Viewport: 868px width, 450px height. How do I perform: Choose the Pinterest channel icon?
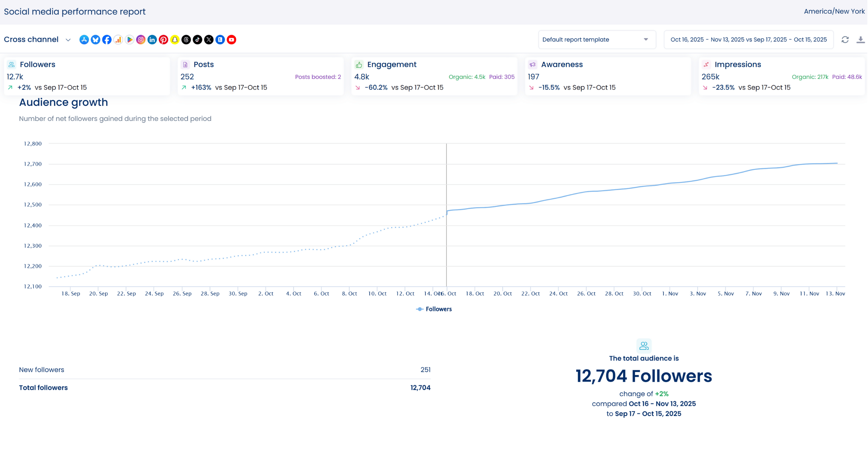[164, 40]
